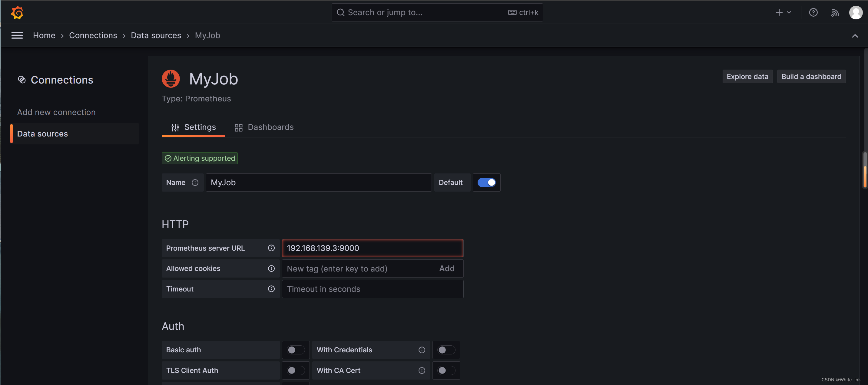Viewport: 868px width, 385px height.
Task: Enable the Basic auth toggle
Action: tap(295, 350)
